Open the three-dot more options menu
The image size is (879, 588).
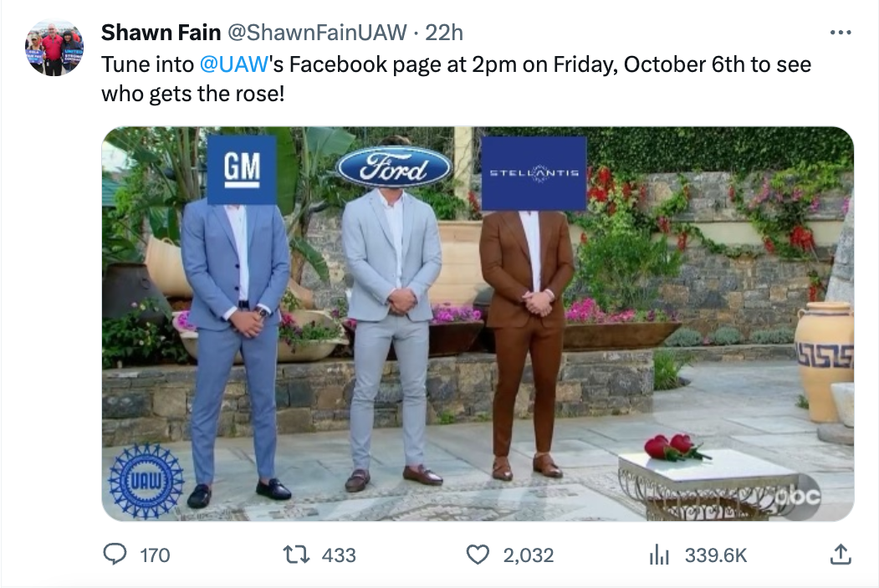(x=840, y=33)
